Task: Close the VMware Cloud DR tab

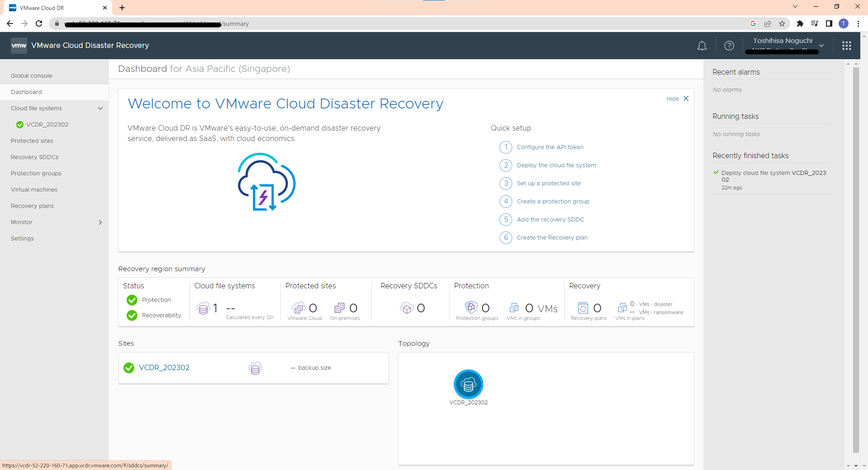Action: (x=105, y=8)
